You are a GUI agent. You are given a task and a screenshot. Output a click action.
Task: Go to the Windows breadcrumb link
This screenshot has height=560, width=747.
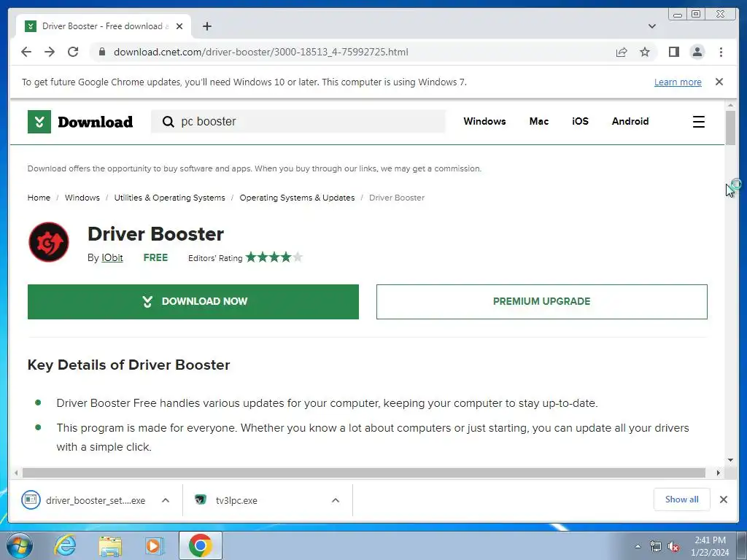[x=82, y=198]
